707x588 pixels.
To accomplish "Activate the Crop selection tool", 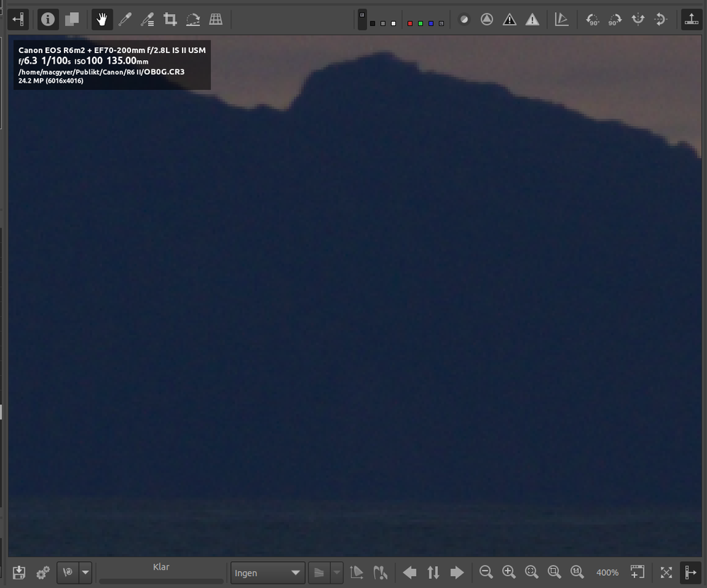I will (170, 19).
